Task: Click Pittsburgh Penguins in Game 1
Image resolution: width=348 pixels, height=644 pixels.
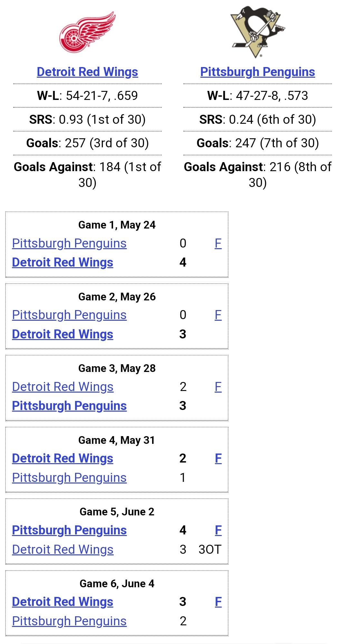Action: (69, 243)
